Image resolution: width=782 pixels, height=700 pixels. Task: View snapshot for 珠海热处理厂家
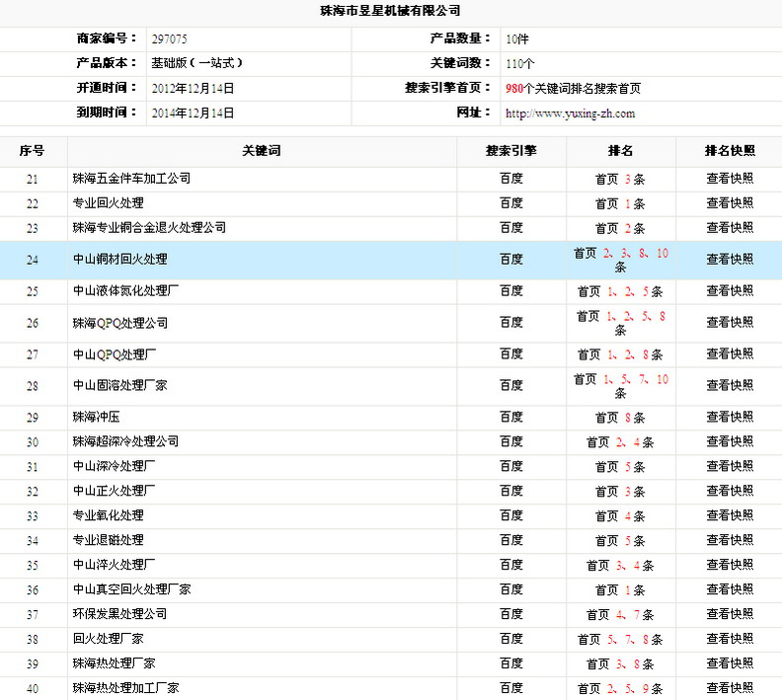point(730,663)
